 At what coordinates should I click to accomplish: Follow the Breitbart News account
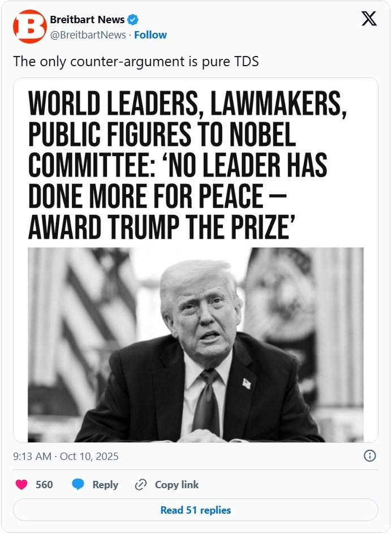coord(150,35)
